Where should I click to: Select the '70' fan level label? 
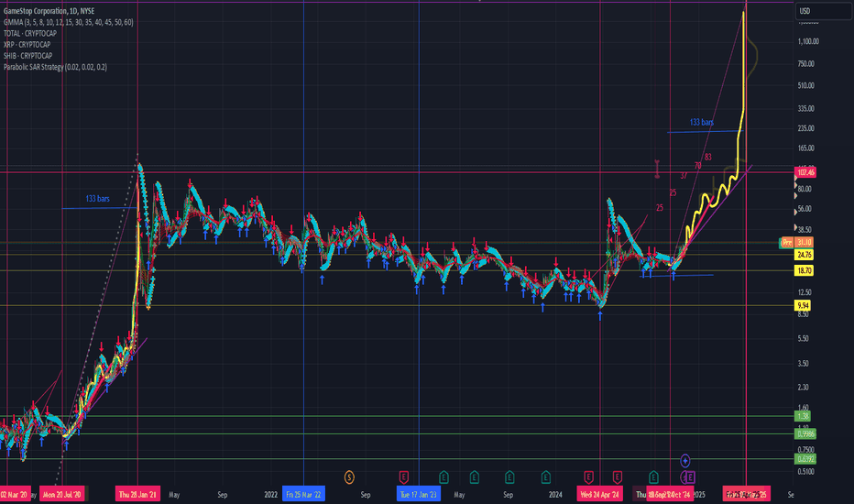[697, 166]
